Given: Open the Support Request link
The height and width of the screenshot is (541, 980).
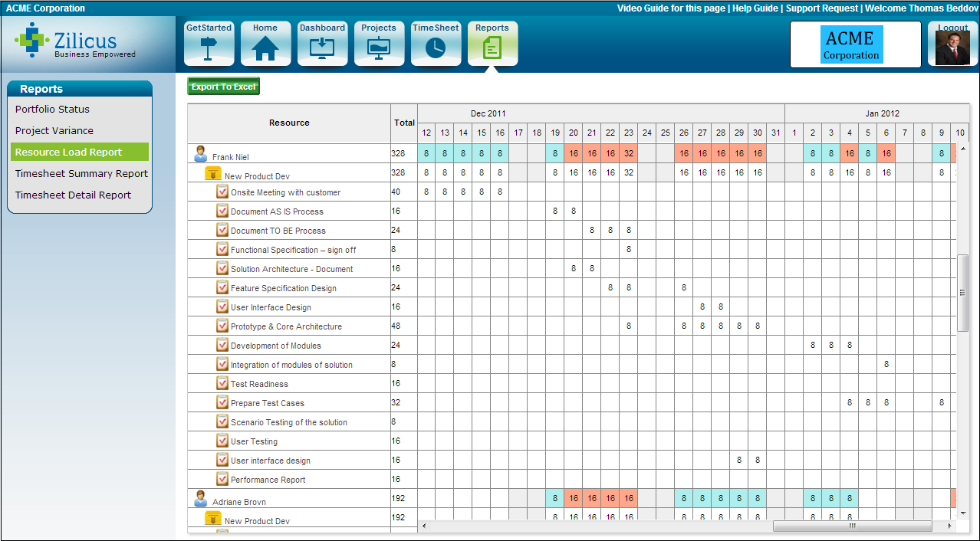Looking at the screenshot, I should point(822,8).
